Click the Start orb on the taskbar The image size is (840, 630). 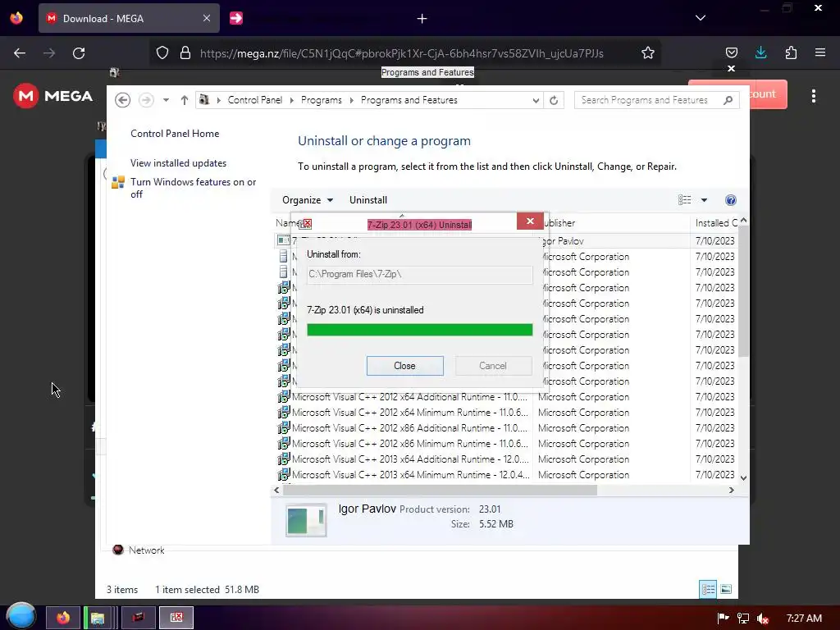pos(21,616)
